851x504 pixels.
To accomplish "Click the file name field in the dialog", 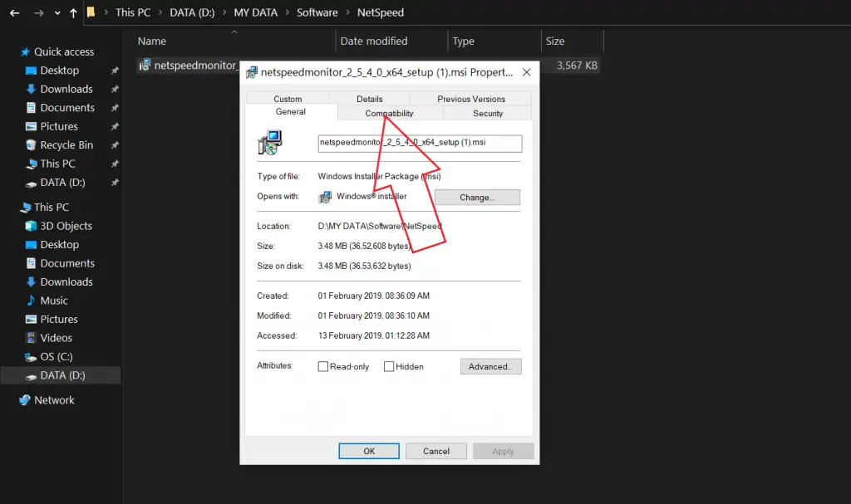I will [x=419, y=143].
